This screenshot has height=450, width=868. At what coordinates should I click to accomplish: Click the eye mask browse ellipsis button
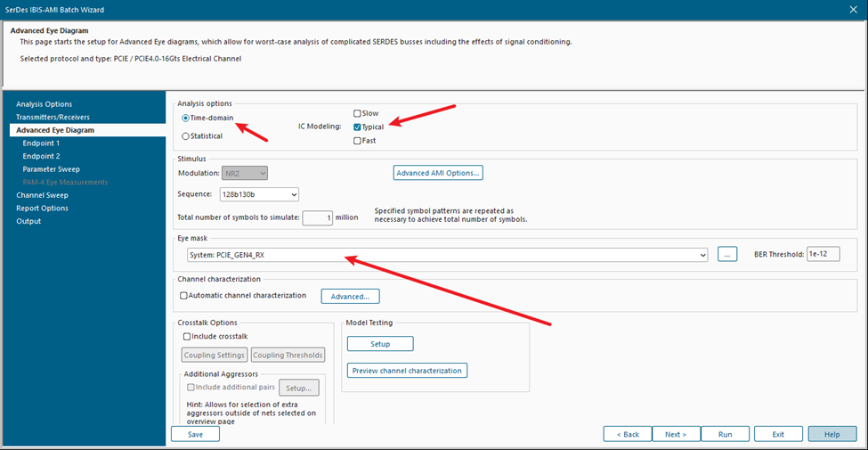coord(727,255)
